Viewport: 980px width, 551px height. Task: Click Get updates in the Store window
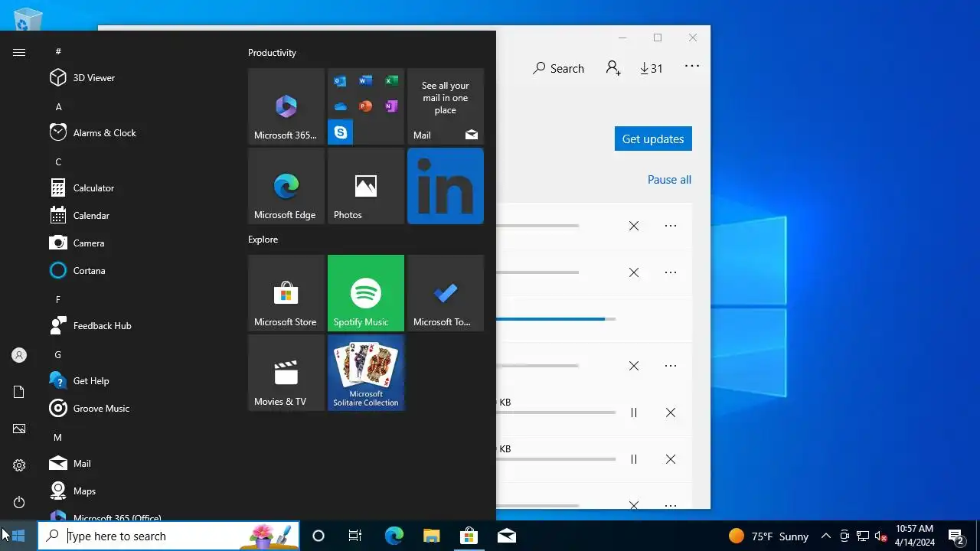pyautogui.click(x=653, y=139)
